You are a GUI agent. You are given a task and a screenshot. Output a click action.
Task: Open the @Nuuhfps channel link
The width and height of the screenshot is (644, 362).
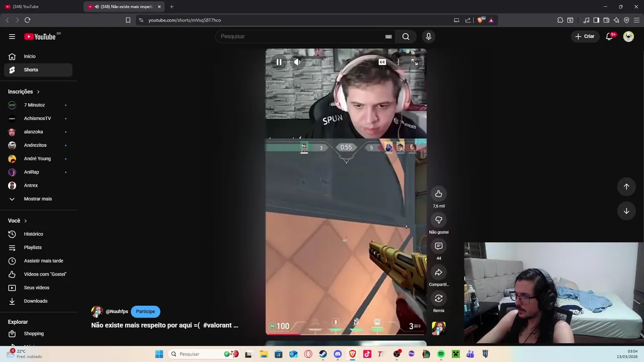pyautogui.click(x=117, y=311)
